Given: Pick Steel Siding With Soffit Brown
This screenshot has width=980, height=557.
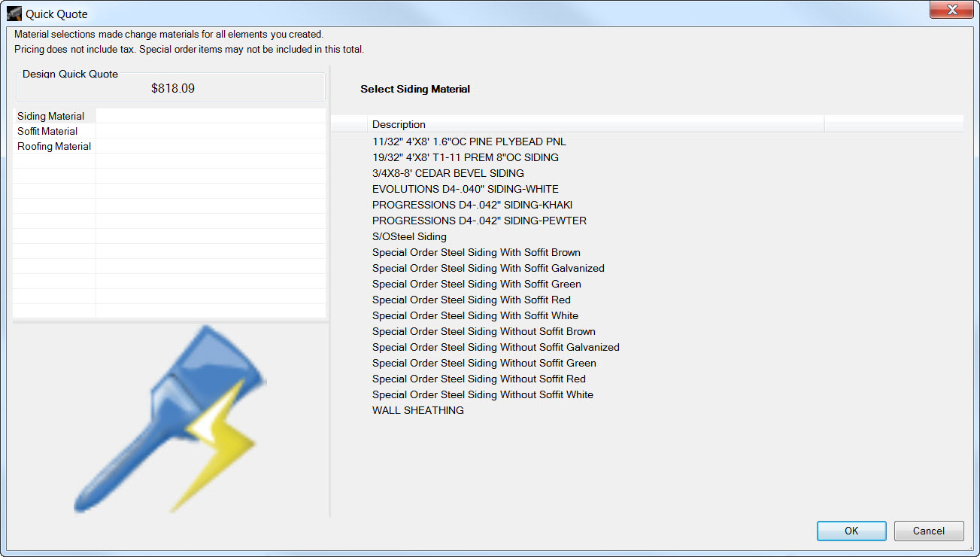Looking at the screenshot, I should (x=476, y=252).
